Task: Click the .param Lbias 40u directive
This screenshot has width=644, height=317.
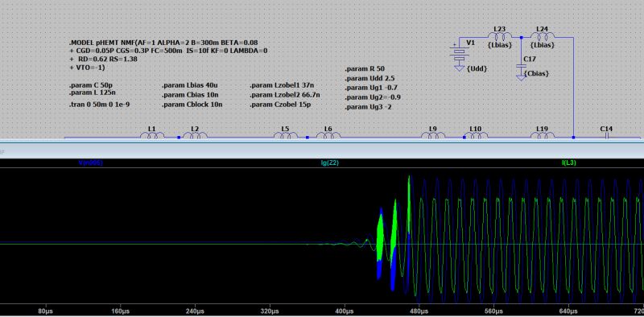Action: pyautogui.click(x=190, y=85)
